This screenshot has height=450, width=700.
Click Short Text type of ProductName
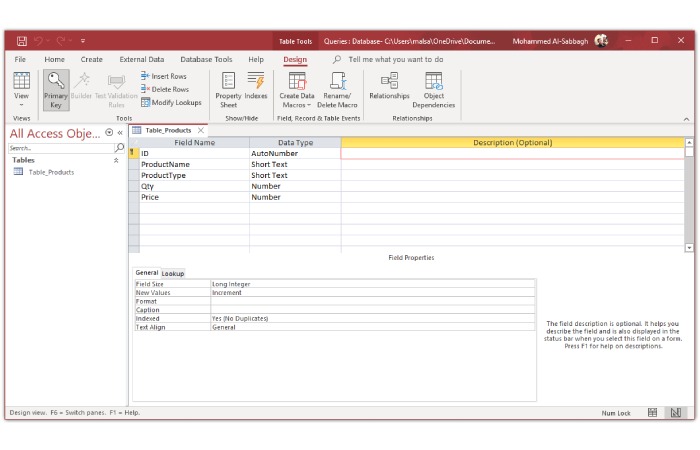click(295, 164)
